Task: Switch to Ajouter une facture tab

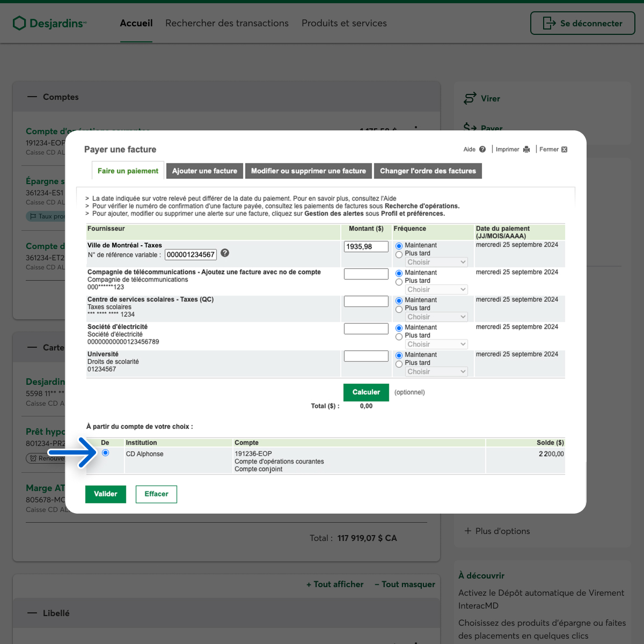Action: tap(204, 171)
